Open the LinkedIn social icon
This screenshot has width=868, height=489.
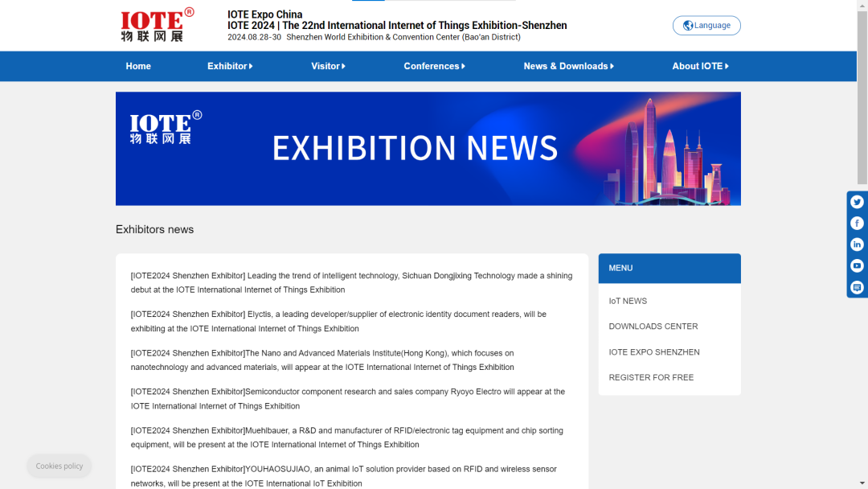tap(857, 244)
